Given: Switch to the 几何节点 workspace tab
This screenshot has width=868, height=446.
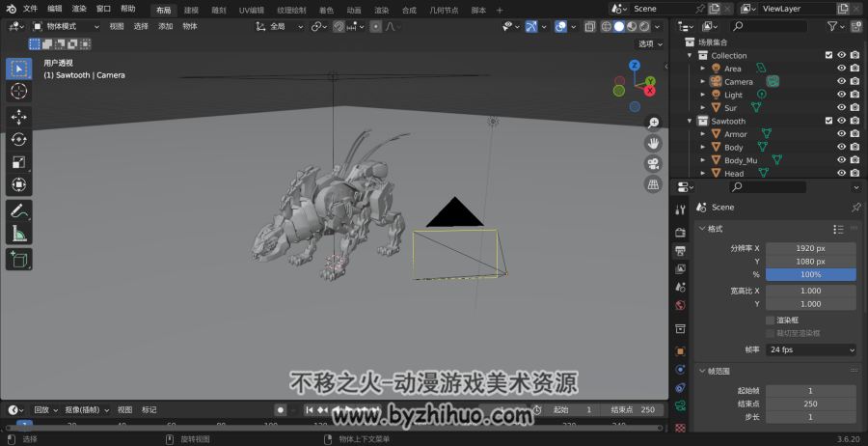Looking at the screenshot, I should pyautogui.click(x=444, y=10).
